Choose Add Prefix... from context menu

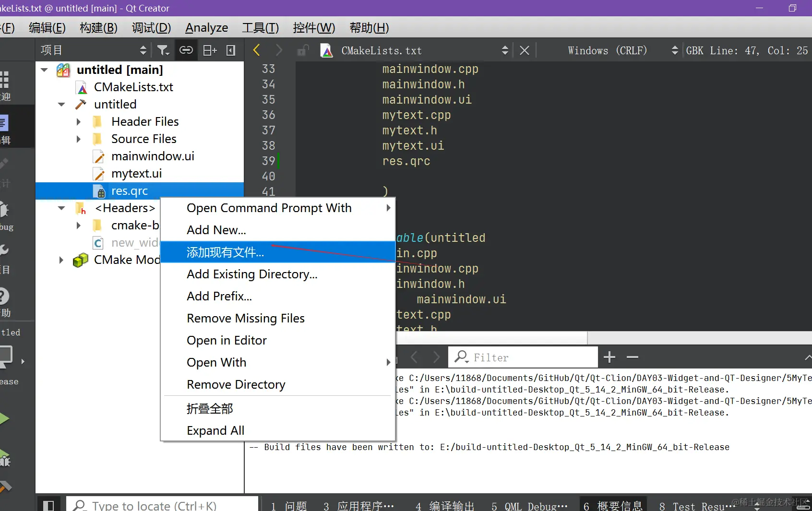coord(278,297)
